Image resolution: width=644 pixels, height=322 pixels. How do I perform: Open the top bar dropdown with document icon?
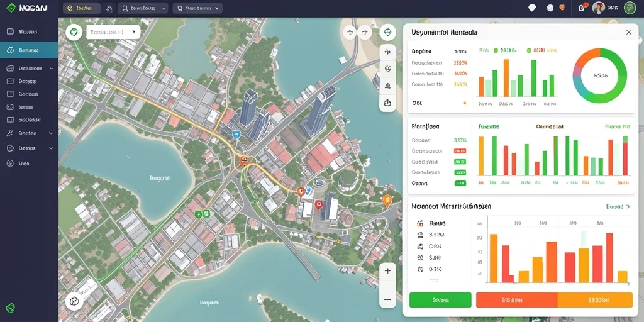click(143, 8)
